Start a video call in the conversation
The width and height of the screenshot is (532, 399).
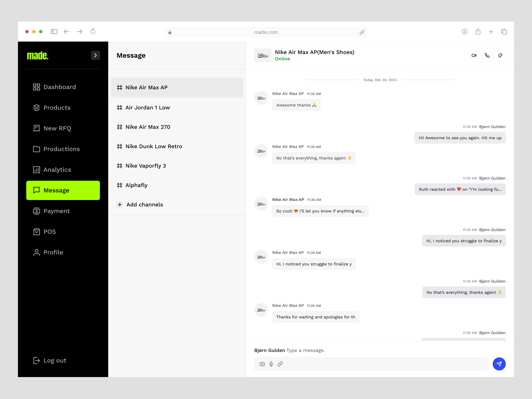[x=474, y=55]
